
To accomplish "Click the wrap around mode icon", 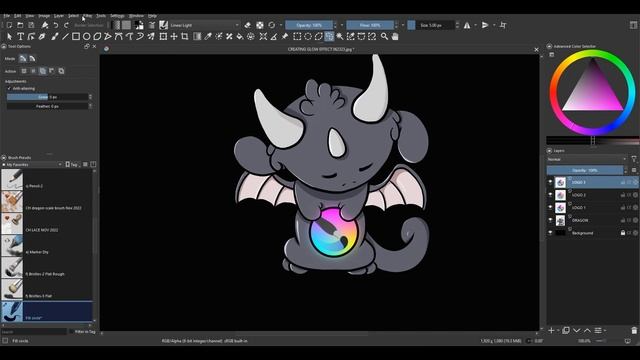I will [503, 25].
